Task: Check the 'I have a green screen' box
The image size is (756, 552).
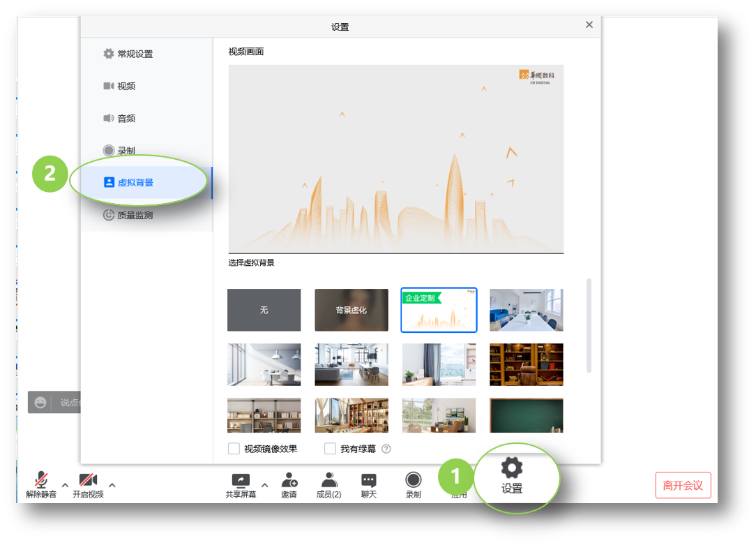Action: (x=331, y=449)
